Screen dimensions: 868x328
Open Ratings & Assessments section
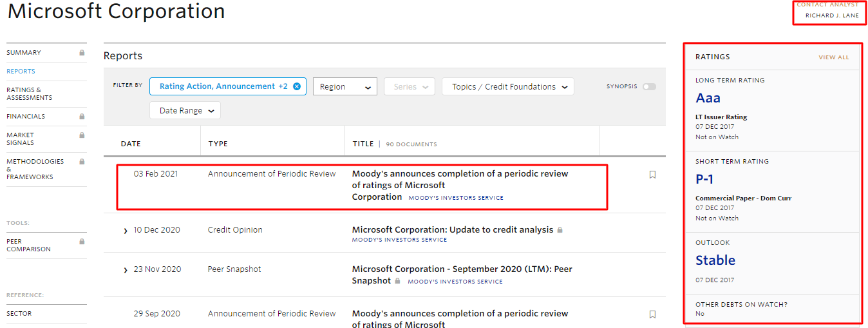[30, 94]
